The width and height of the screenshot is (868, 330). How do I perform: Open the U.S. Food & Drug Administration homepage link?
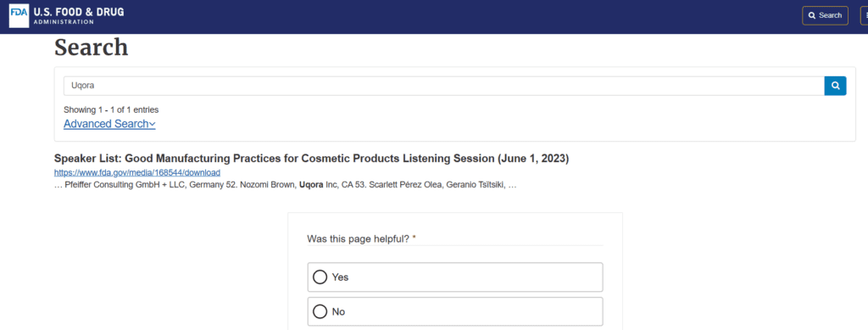(x=66, y=15)
